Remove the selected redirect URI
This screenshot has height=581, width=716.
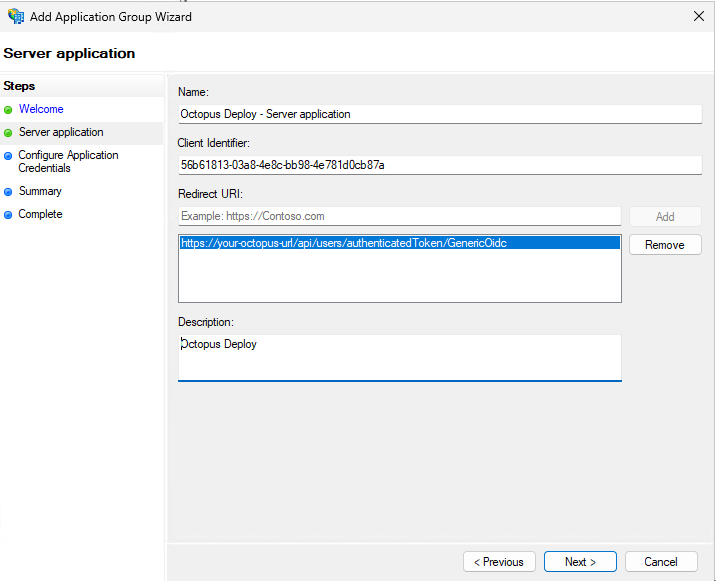click(x=665, y=245)
